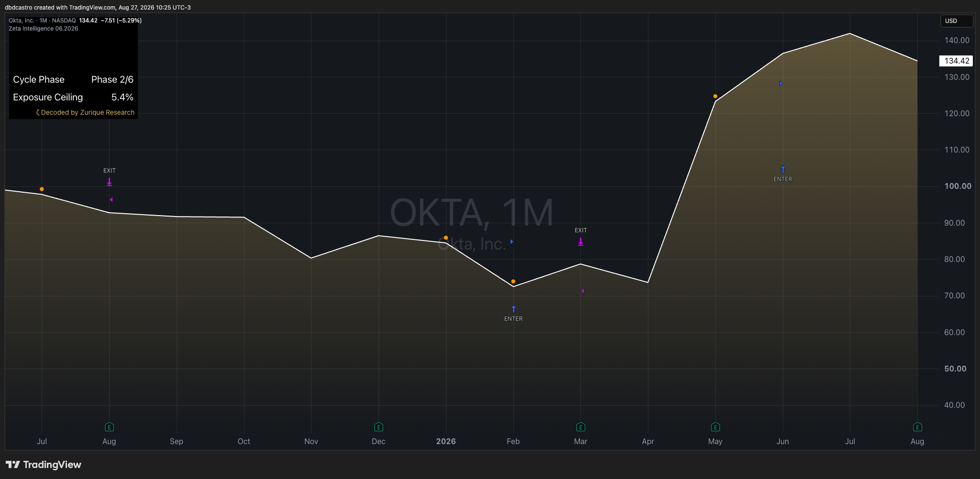Click the earnings marker for August 2026

click(x=917, y=427)
